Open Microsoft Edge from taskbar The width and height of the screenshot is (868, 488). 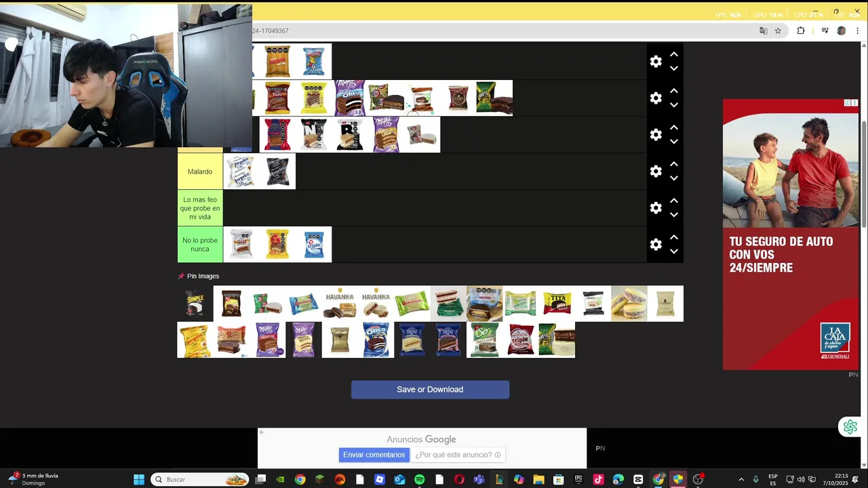point(618,479)
